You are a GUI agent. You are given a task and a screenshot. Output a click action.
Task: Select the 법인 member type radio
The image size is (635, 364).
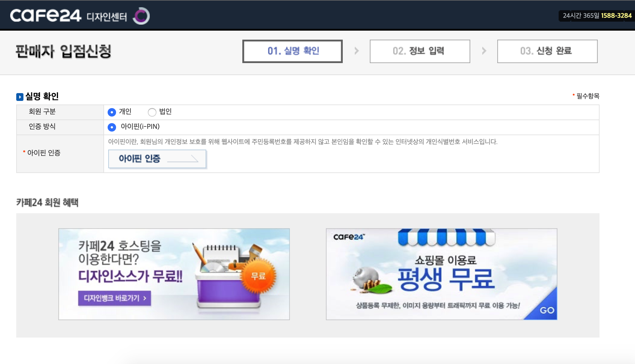coord(152,112)
